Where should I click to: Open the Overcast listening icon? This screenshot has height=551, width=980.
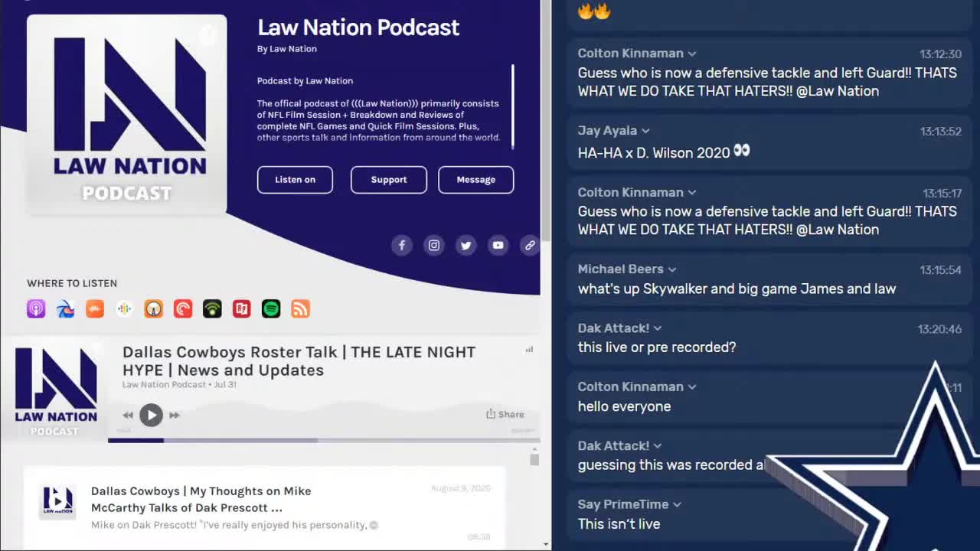tap(154, 309)
